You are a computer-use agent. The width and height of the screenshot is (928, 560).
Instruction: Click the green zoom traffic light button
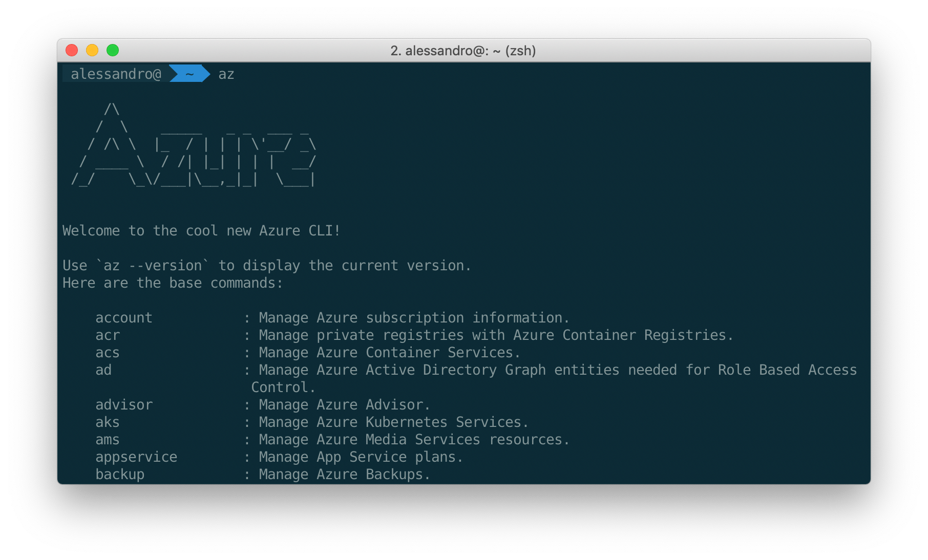point(113,50)
